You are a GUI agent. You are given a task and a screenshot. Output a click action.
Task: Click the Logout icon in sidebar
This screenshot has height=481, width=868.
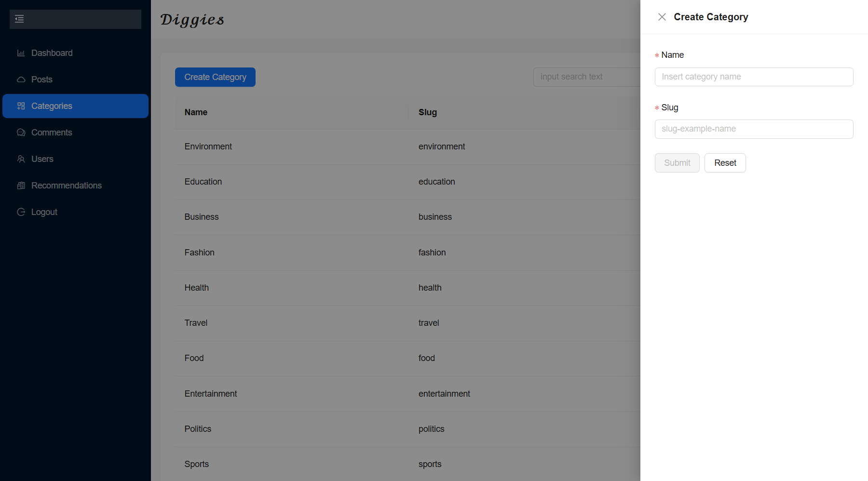(x=21, y=212)
